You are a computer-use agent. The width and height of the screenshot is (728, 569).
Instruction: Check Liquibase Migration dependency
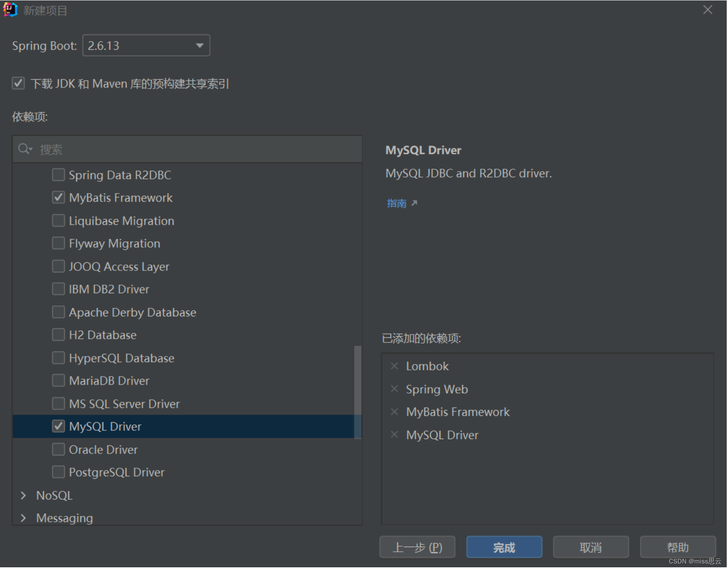(59, 221)
